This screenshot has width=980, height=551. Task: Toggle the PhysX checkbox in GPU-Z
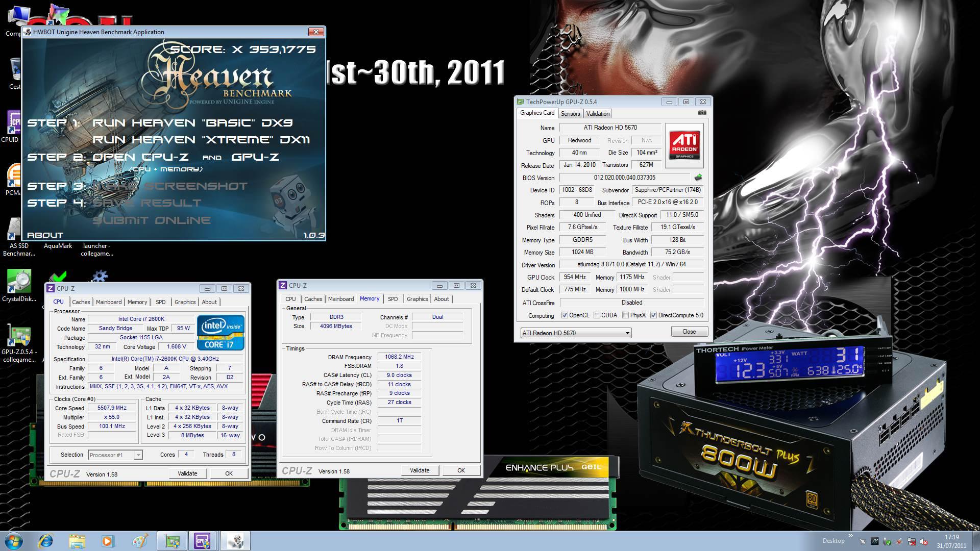(625, 315)
